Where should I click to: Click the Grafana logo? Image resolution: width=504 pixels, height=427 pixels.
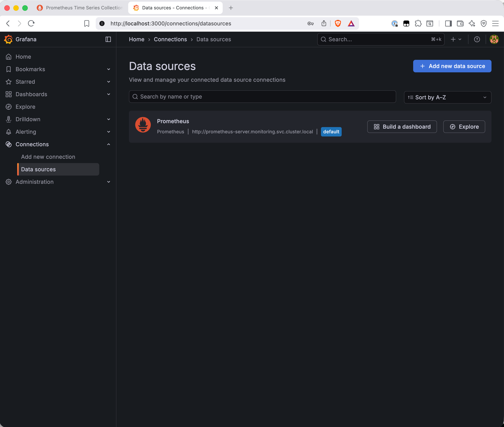[8, 39]
